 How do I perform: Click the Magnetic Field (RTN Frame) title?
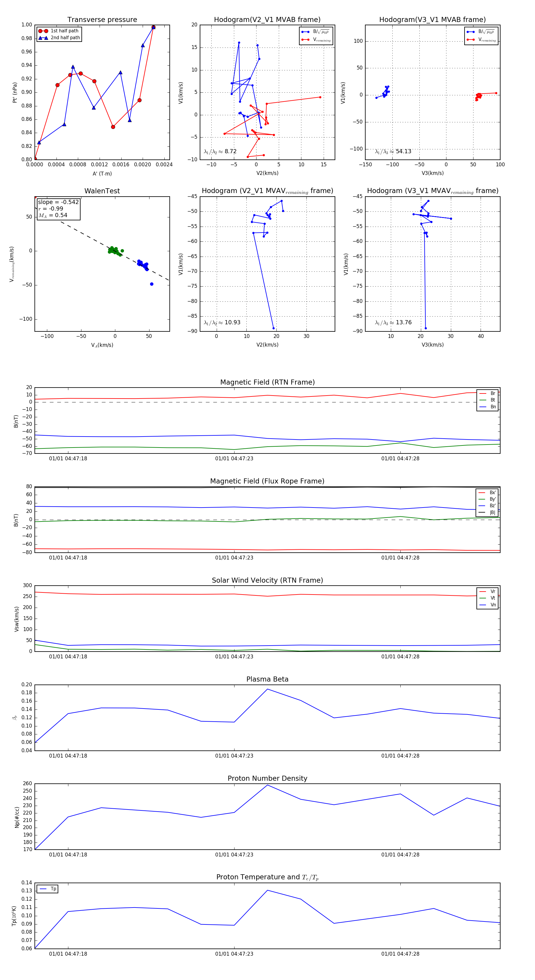click(267, 382)
